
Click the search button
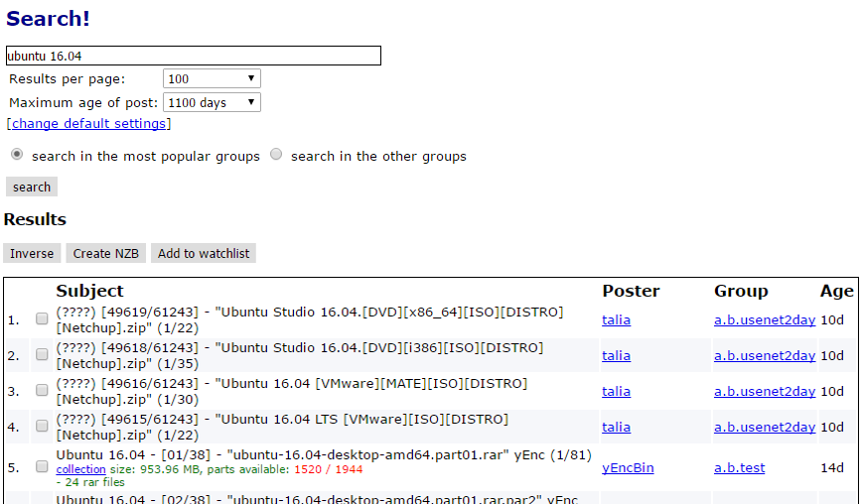point(32,187)
